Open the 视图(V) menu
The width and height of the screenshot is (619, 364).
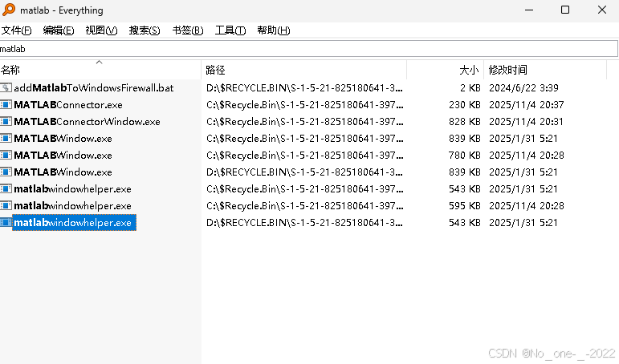(101, 30)
